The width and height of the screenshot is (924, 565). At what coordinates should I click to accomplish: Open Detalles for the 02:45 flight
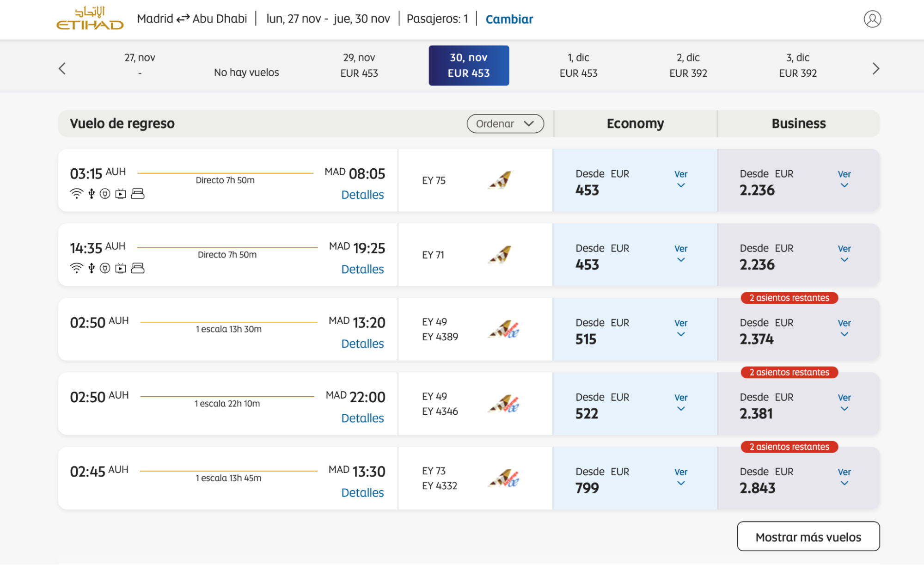pos(362,492)
